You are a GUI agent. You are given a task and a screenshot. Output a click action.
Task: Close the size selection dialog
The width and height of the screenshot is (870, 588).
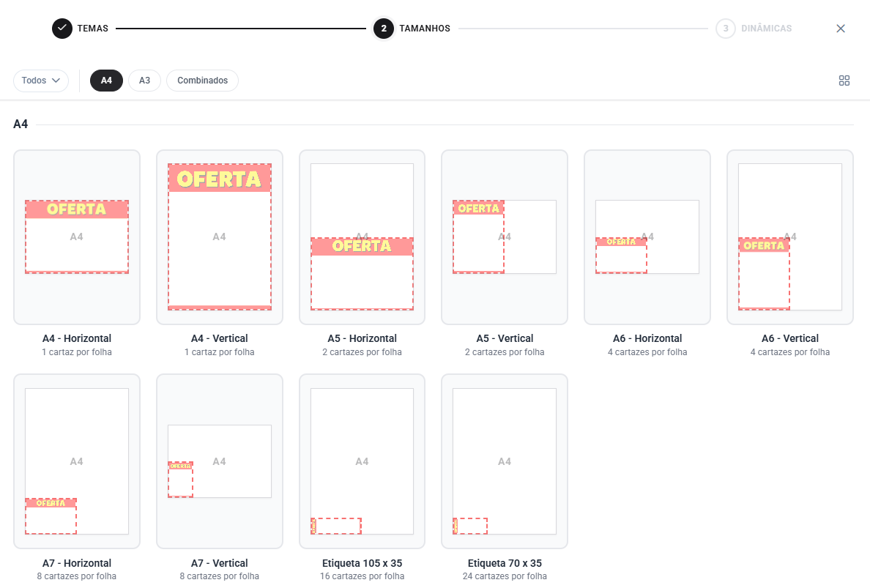841,29
